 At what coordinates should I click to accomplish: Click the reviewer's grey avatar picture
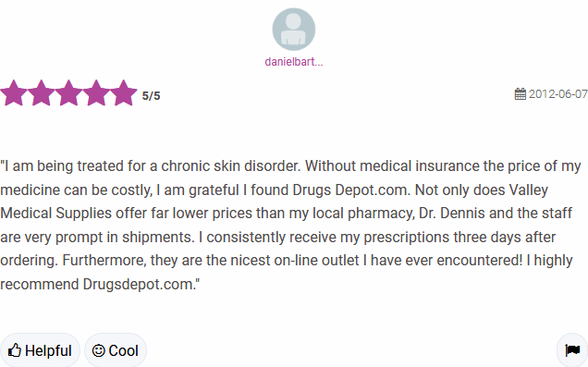[x=294, y=30]
